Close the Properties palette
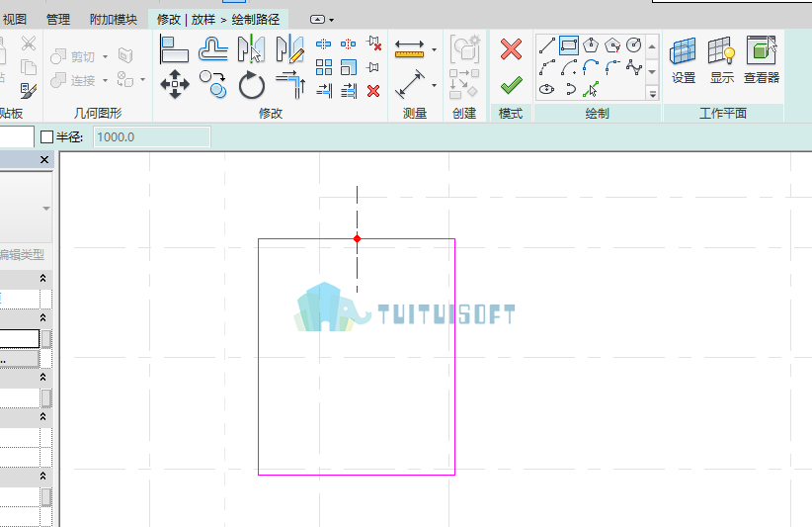812x527 pixels. (44, 159)
